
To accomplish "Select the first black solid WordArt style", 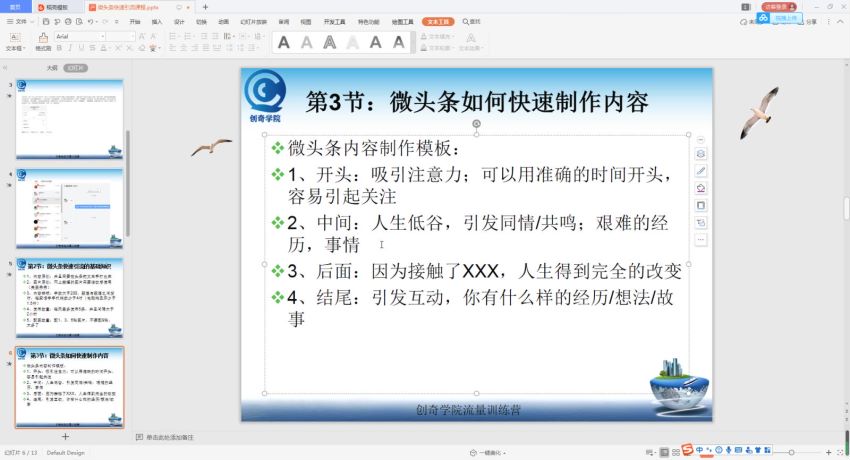I will [284, 43].
